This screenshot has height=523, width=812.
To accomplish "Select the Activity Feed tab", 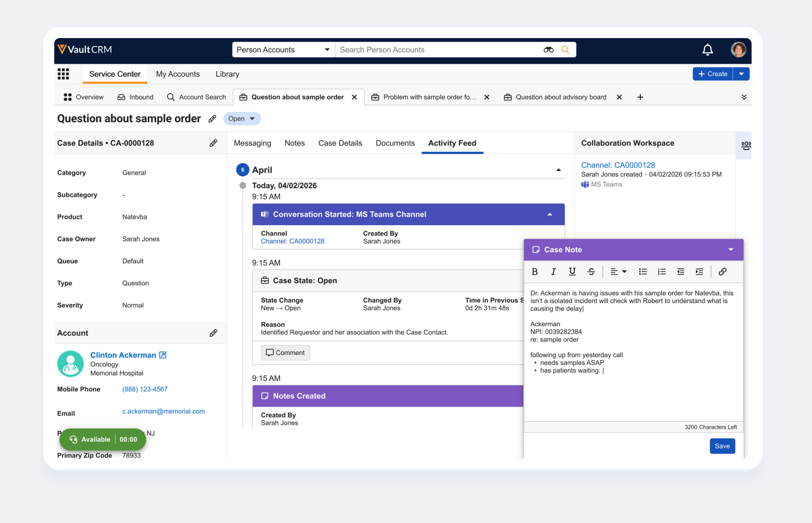I will coord(452,143).
